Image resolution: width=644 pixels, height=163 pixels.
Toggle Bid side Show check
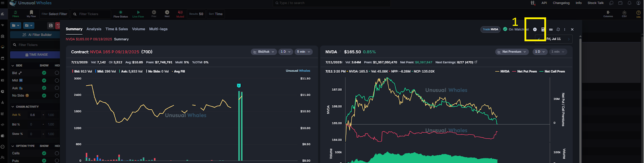[x=44, y=73]
